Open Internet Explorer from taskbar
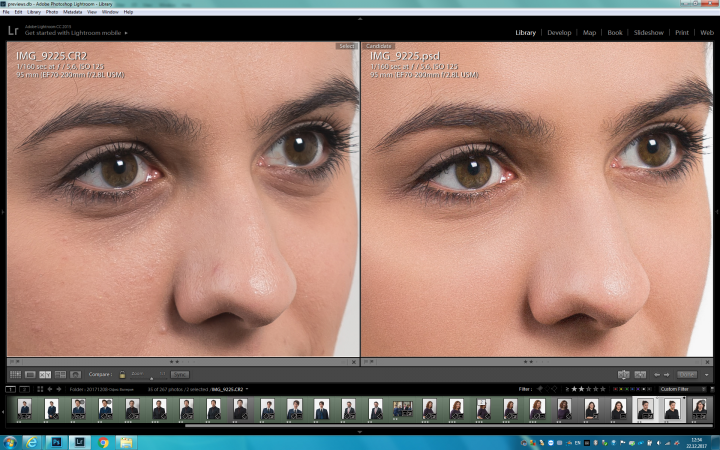720x450 pixels. coord(31,443)
